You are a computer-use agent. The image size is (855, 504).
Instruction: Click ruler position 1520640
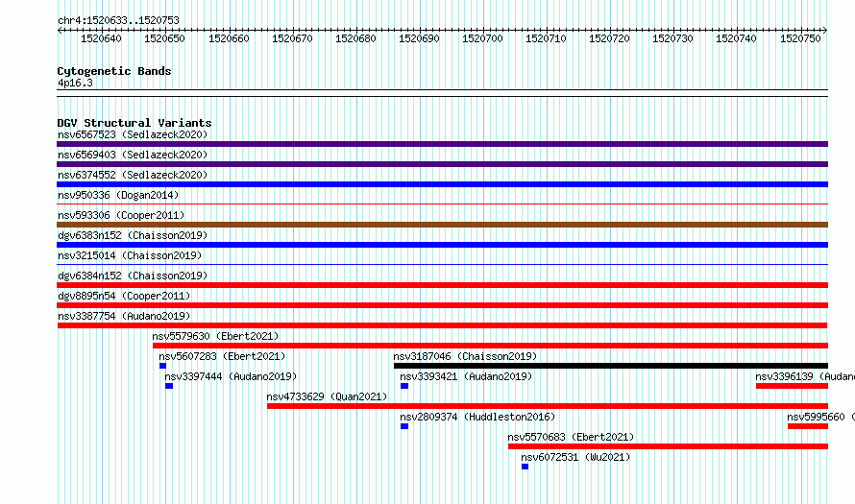102,38
